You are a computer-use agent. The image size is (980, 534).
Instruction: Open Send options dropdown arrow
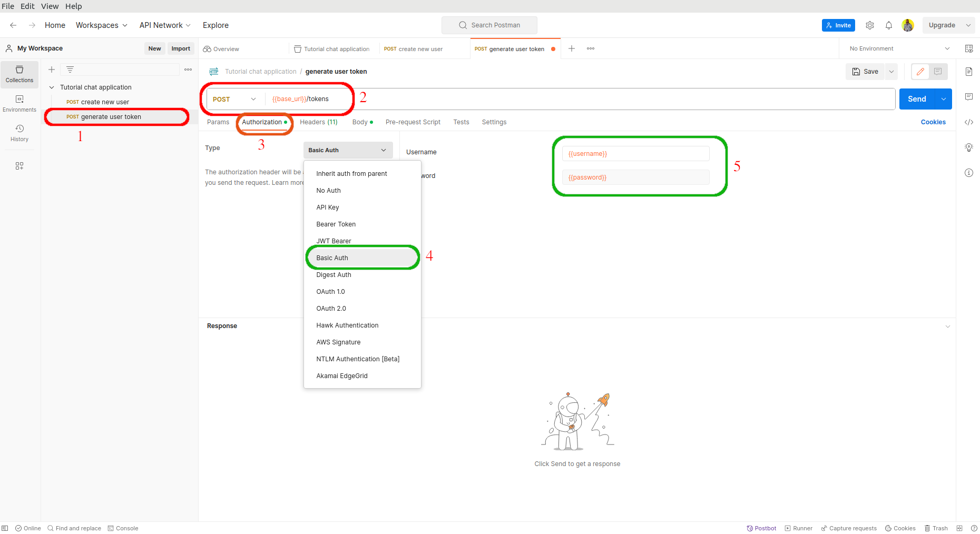click(x=944, y=99)
